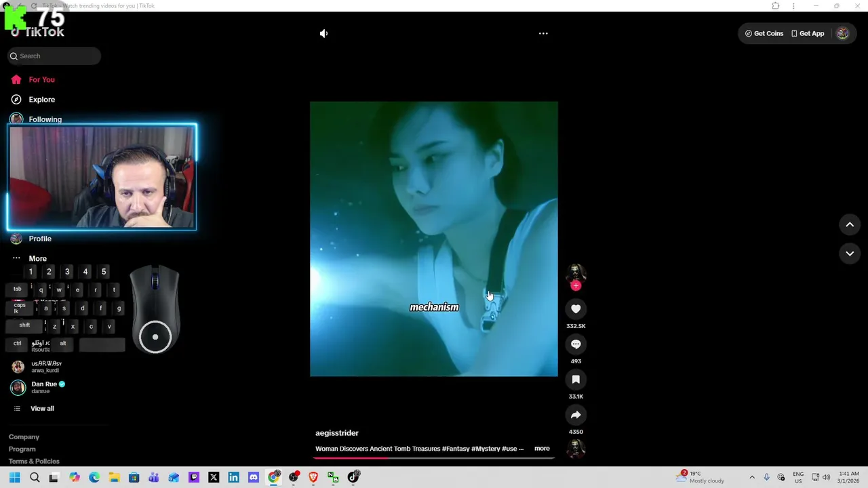Launch Copilot from the taskbar
The image size is (868, 488).
point(75,478)
